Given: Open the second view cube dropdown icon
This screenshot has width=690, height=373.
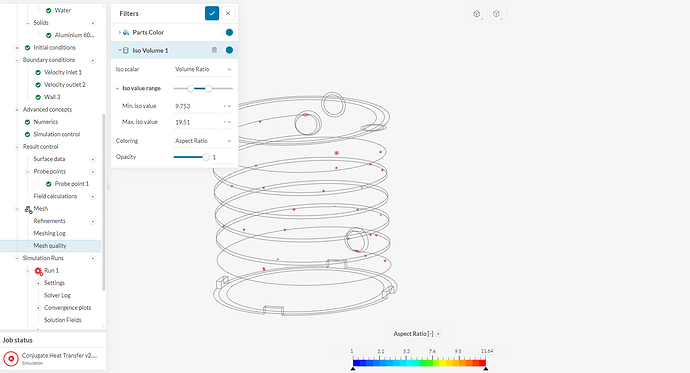Looking at the screenshot, I should point(497,14).
